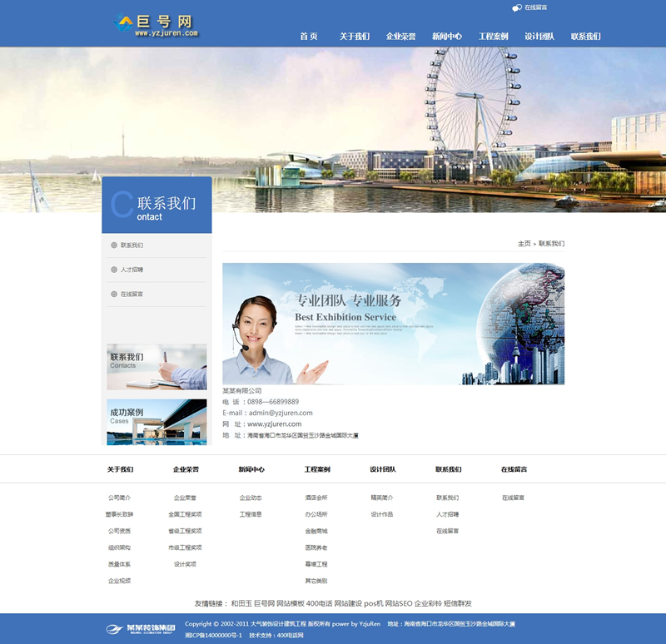Select 企业荣誉 in the top navigation bar
Viewport: 666px width, 644px height.
tap(400, 37)
